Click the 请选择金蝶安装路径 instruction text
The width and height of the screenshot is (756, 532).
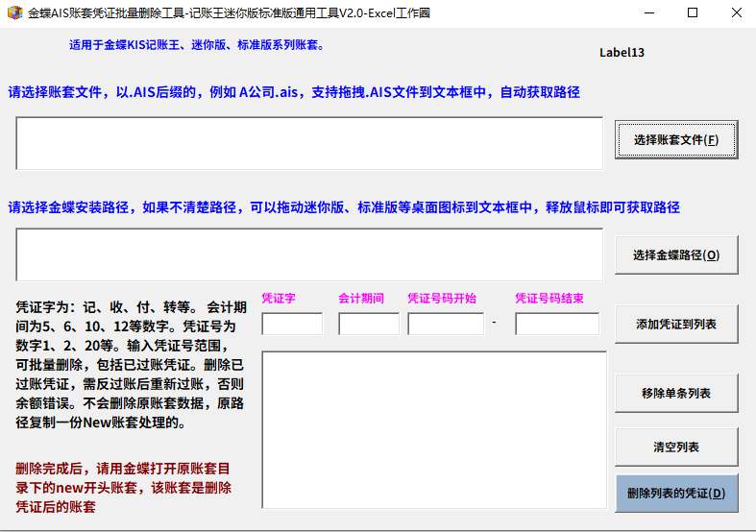point(344,207)
